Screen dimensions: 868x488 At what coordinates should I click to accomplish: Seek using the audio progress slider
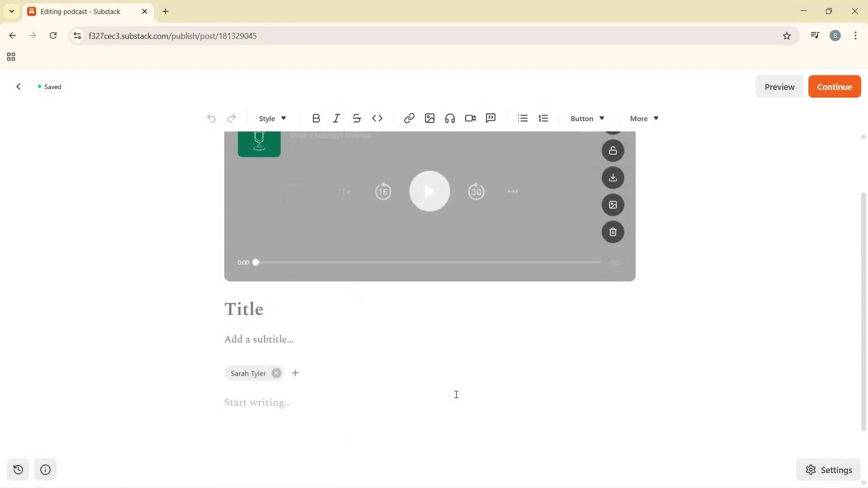[255, 262]
